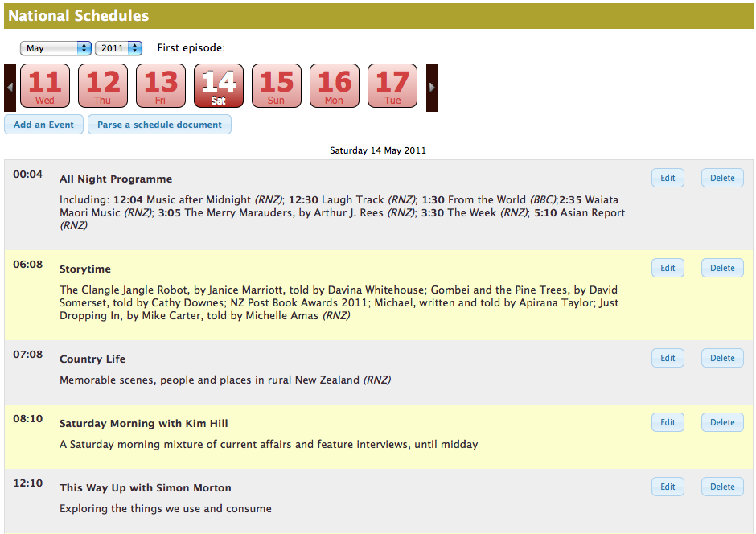The height and width of the screenshot is (534, 756).
Task: Edit the All Night Programme entry
Action: (x=668, y=178)
